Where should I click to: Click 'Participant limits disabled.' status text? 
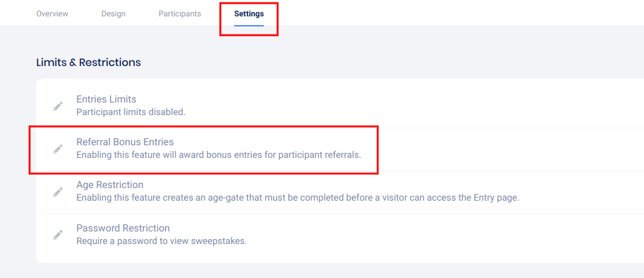pos(130,112)
